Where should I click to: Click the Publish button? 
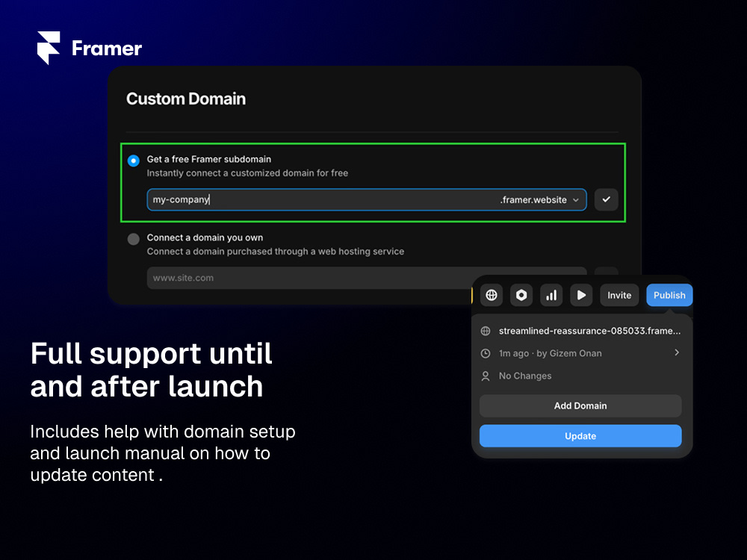[x=669, y=295]
